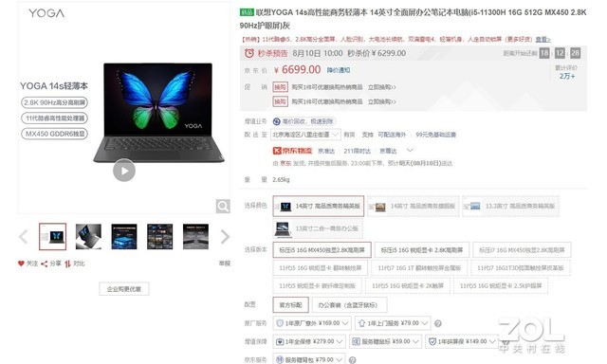The width and height of the screenshot is (607, 364).
Task: Click the 企业购更优惠 button
Action: click(x=124, y=289)
